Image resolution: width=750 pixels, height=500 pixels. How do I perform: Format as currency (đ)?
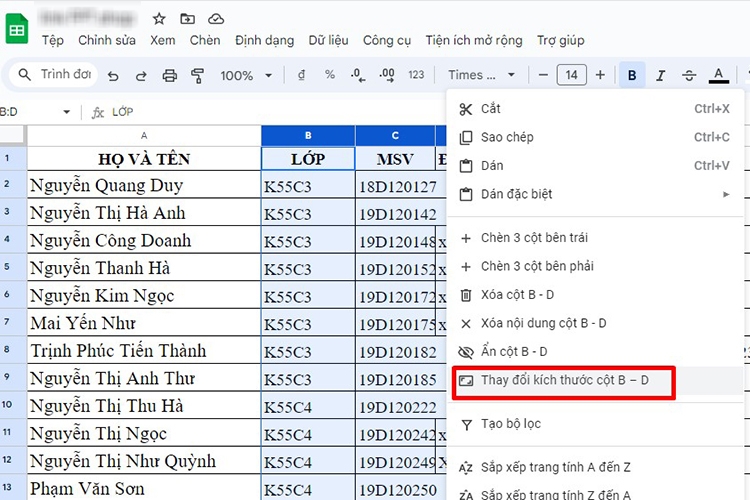tap(301, 75)
